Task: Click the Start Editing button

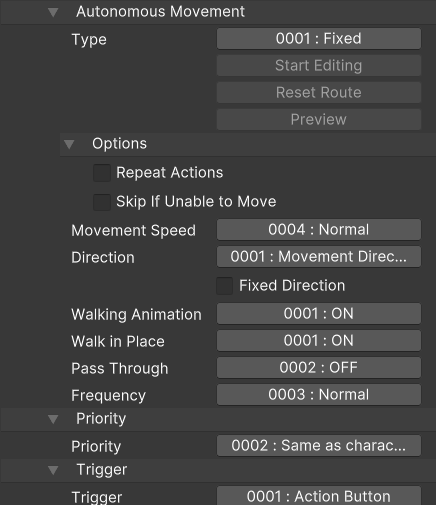Action: coord(319,66)
